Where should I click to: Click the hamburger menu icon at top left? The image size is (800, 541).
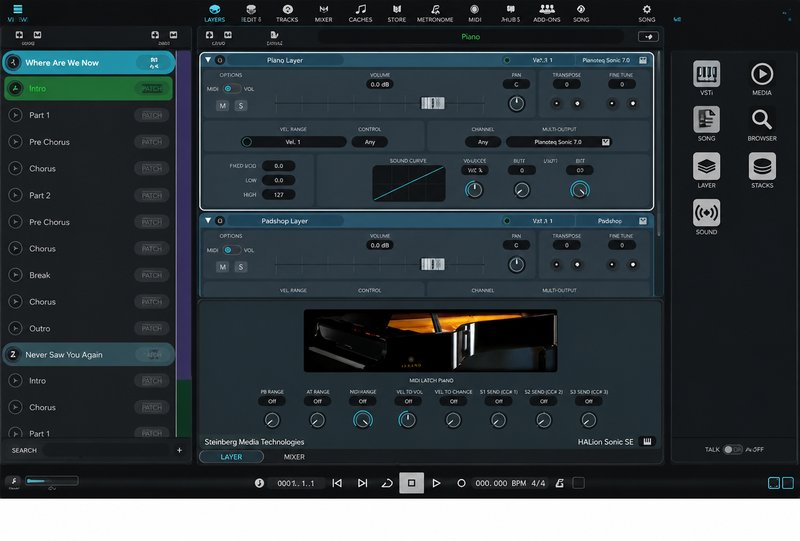(x=18, y=9)
